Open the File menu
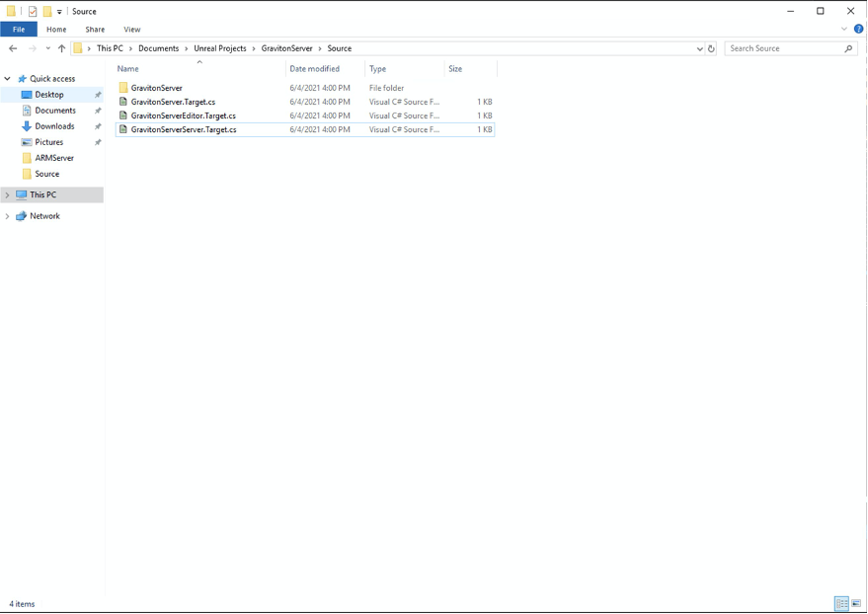This screenshot has height=614, width=868. [18, 29]
